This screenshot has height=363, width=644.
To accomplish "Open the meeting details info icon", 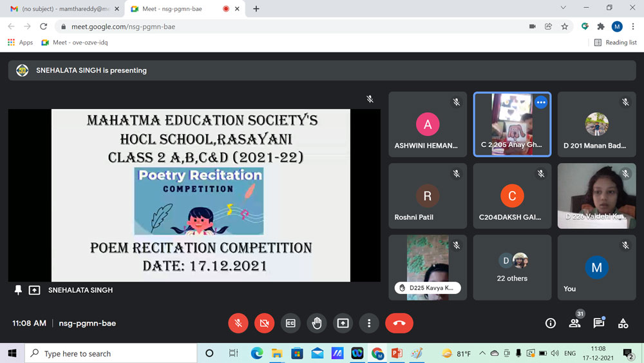I will click(x=550, y=323).
